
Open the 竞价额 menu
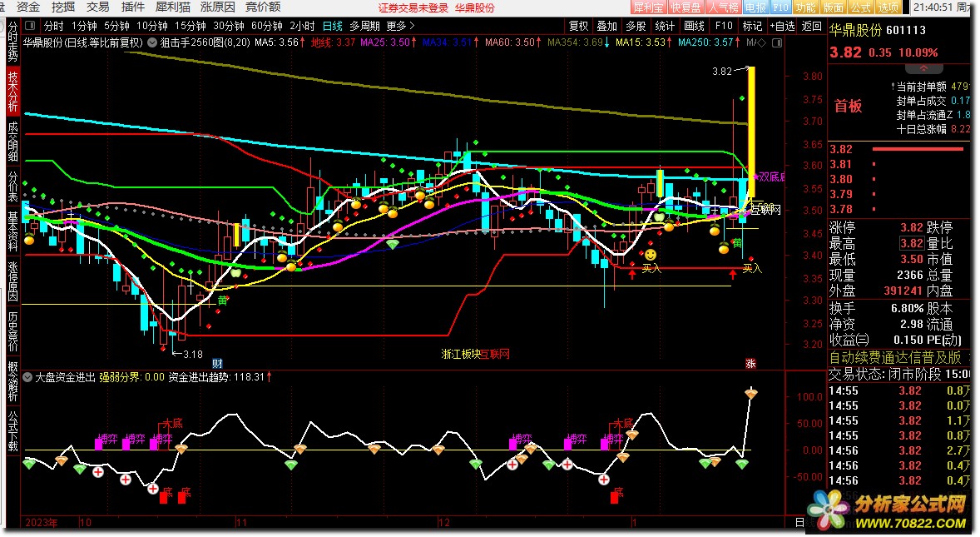pyautogui.click(x=263, y=7)
